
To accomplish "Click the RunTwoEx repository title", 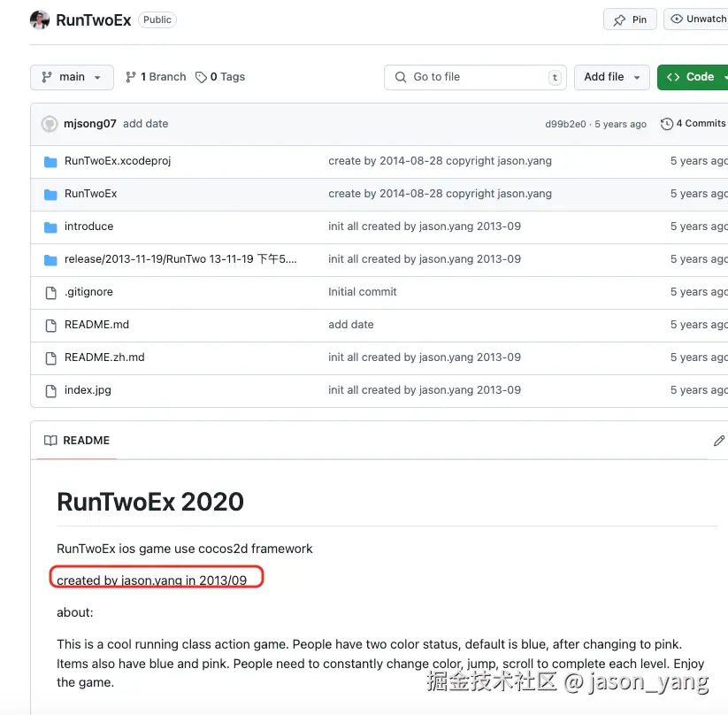I will click(x=93, y=20).
